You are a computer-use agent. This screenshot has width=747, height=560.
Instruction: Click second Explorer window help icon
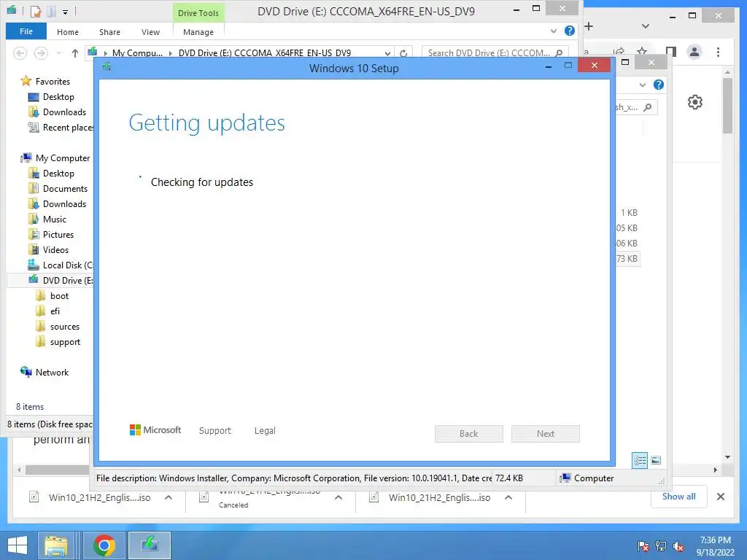(659, 85)
